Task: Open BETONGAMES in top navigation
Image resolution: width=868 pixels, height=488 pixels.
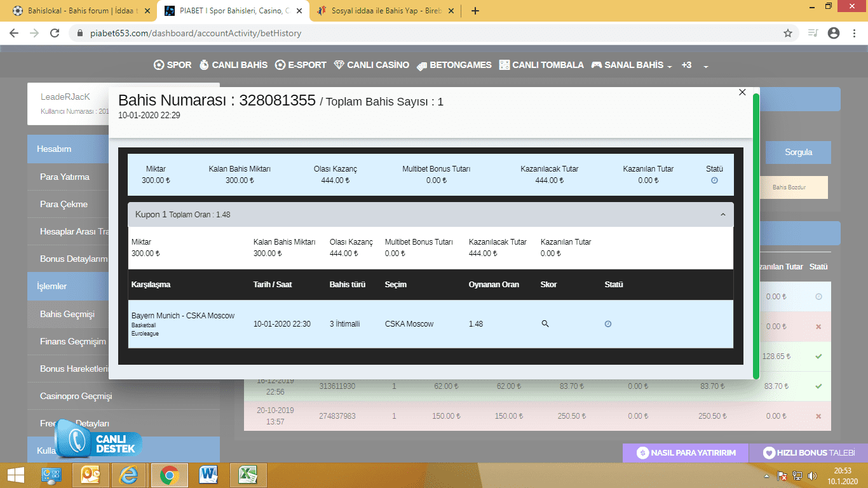Action: point(454,65)
